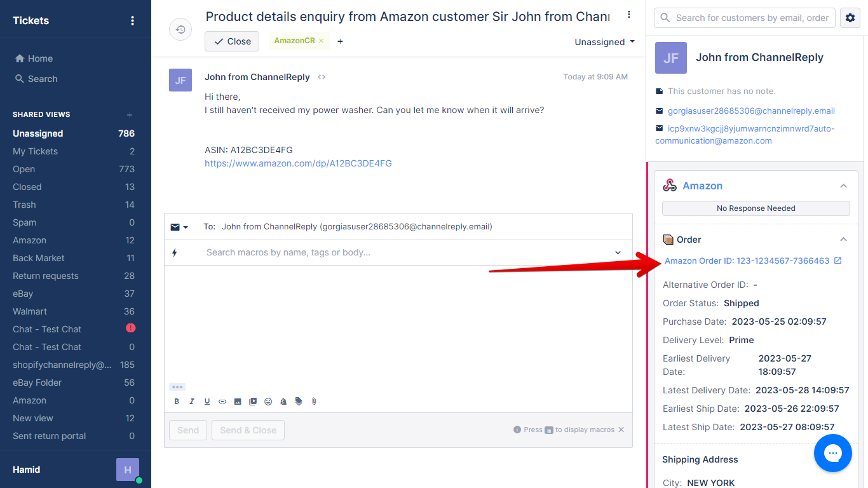Open Amazon Order ID 123-1234567-7366463 link
This screenshot has height=488, width=868.
(x=747, y=261)
